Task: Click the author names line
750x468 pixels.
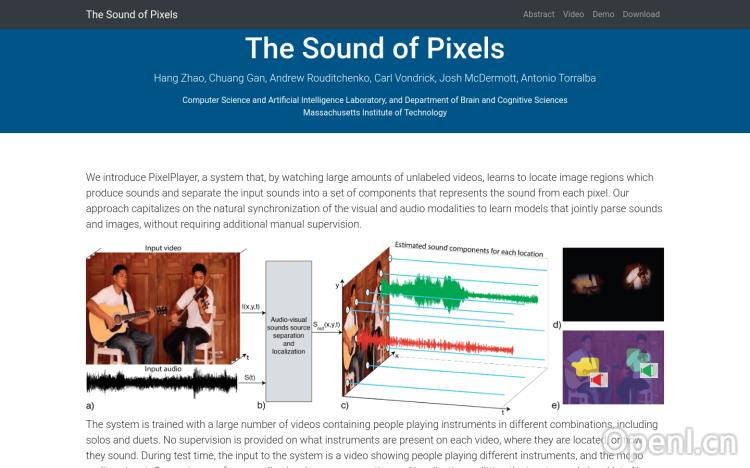Action: (x=375, y=78)
